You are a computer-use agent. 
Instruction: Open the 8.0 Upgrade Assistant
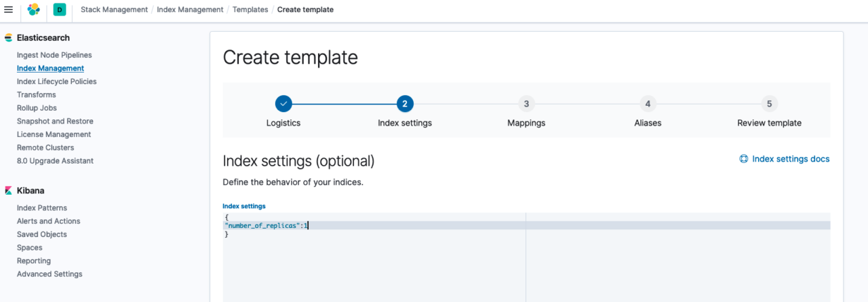click(x=55, y=161)
